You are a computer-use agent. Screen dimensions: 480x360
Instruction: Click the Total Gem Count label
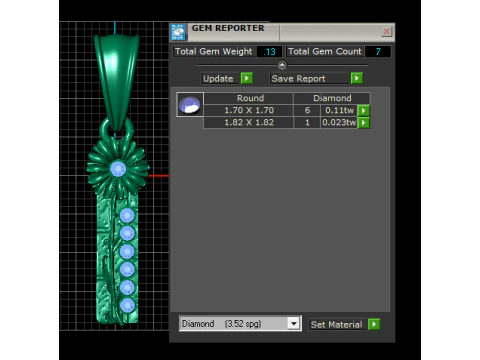point(325,52)
